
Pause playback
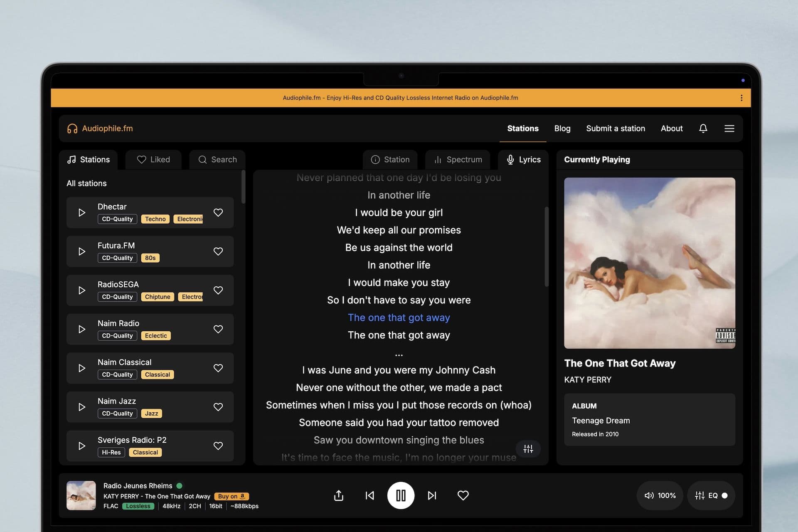401,495
